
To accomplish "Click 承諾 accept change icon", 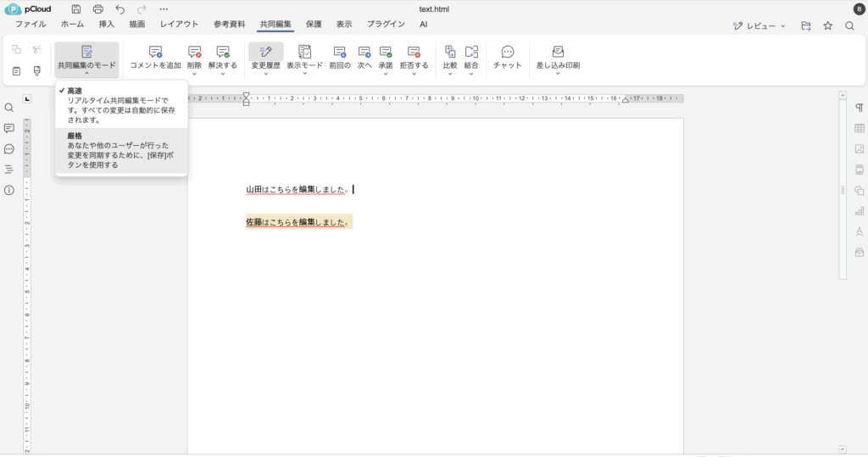I will [x=386, y=52].
